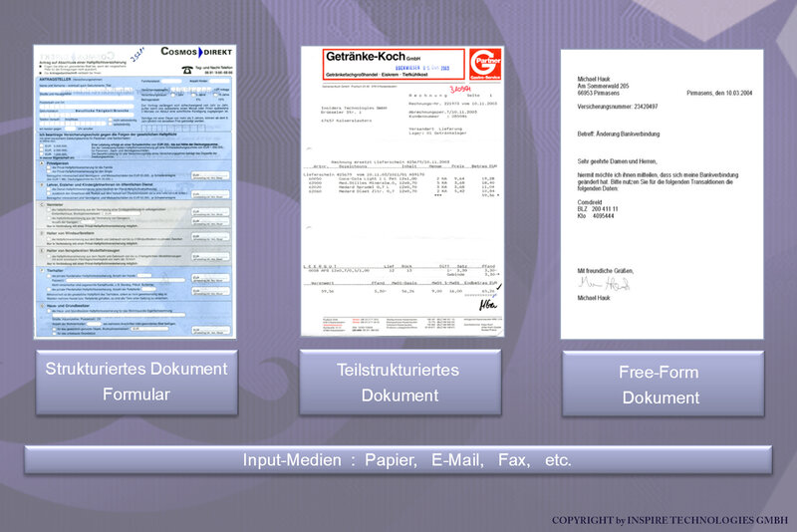
Task: Click the handwritten initials on the invoice
Action: click(488, 305)
